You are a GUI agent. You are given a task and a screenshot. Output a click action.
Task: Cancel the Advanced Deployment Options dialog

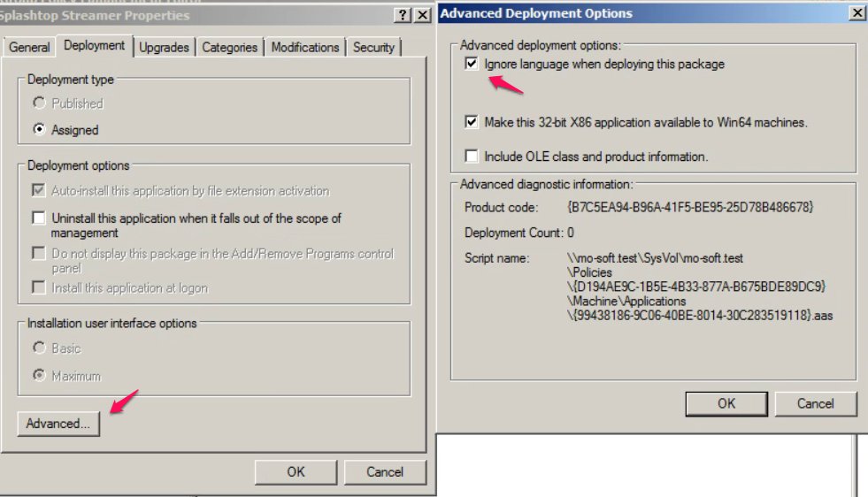click(x=816, y=403)
